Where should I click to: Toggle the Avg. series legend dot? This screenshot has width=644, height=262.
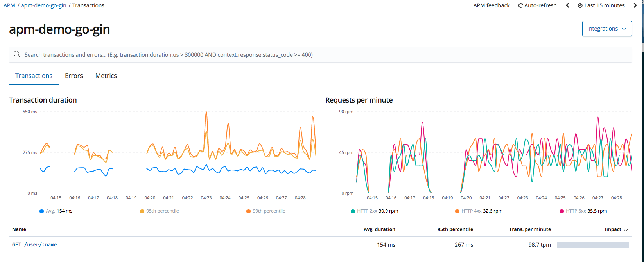click(42, 211)
